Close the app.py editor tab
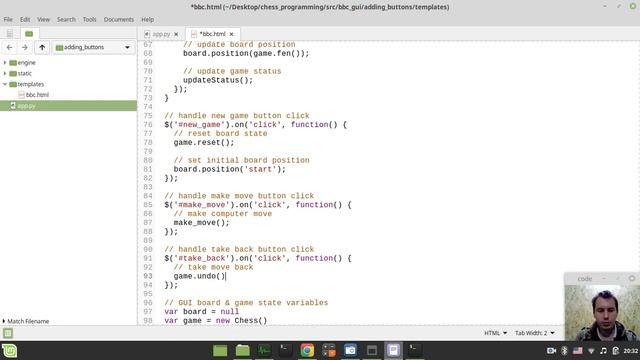The image size is (640, 360). tap(176, 34)
